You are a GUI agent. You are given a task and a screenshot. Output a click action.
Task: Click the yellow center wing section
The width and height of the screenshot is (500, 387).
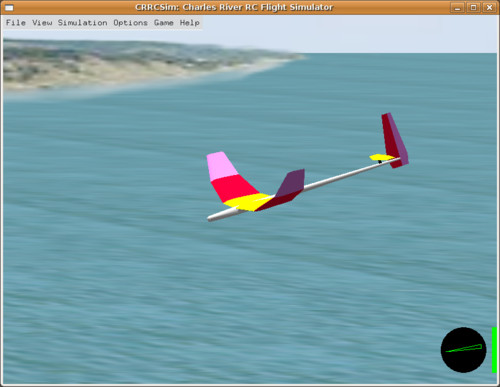(247, 202)
